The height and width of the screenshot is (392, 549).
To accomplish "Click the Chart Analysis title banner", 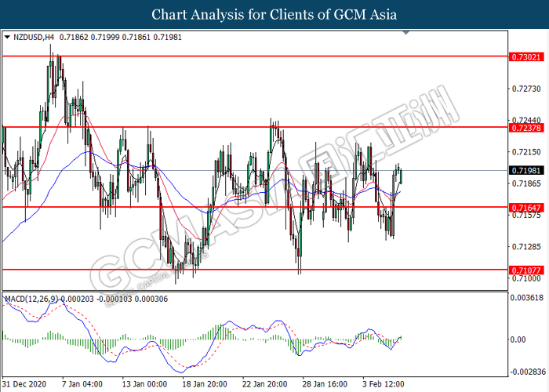I will (x=274, y=14).
